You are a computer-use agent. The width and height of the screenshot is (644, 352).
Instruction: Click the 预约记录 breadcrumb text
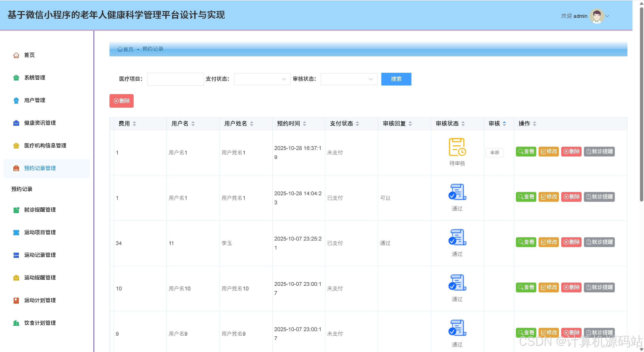pos(153,49)
